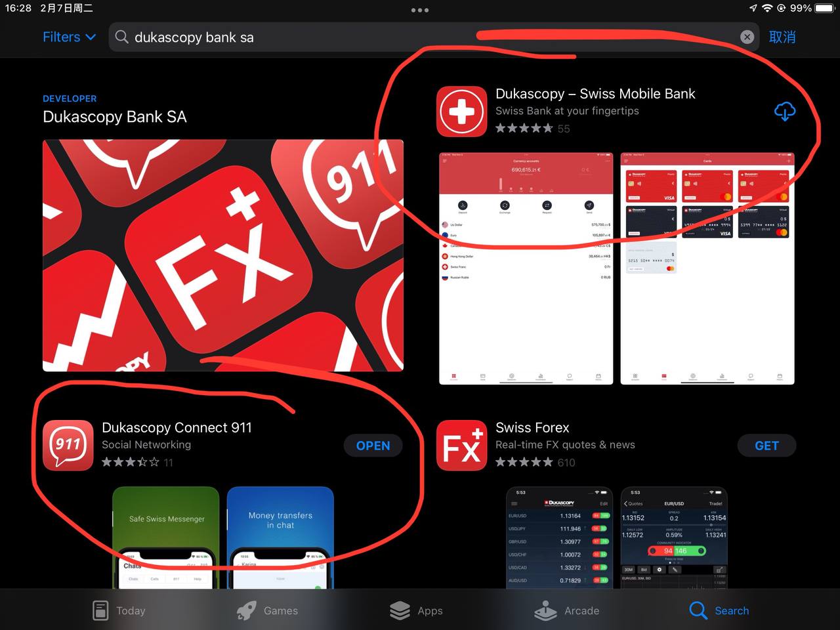Open the Money transfers in chat screenshot
This screenshot has height=630, width=840.
280,537
